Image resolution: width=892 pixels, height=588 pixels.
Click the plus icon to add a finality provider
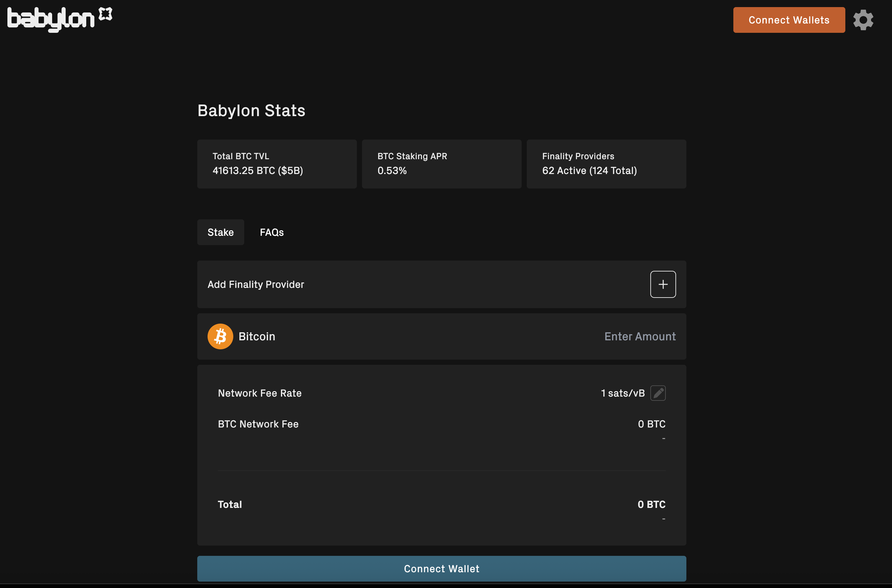pos(663,284)
